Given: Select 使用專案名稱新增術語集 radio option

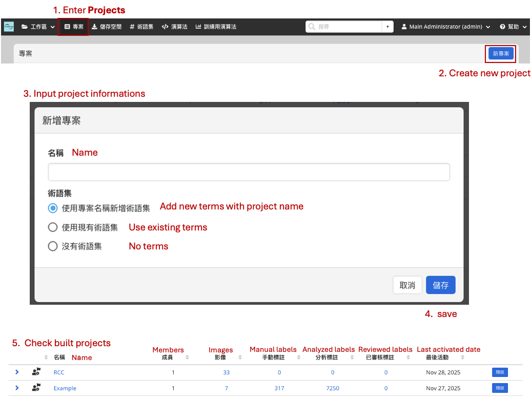Looking at the screenshot, I should (x=52, y=208).
